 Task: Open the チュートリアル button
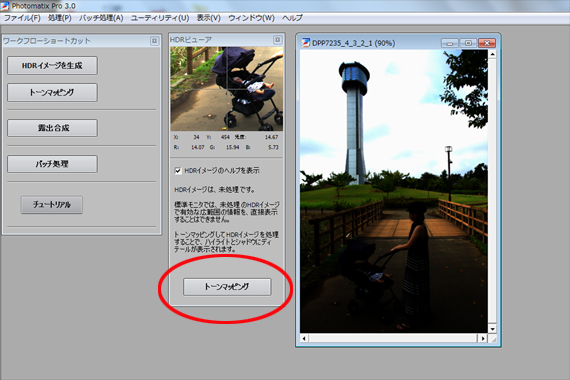(x=52, y=205)
